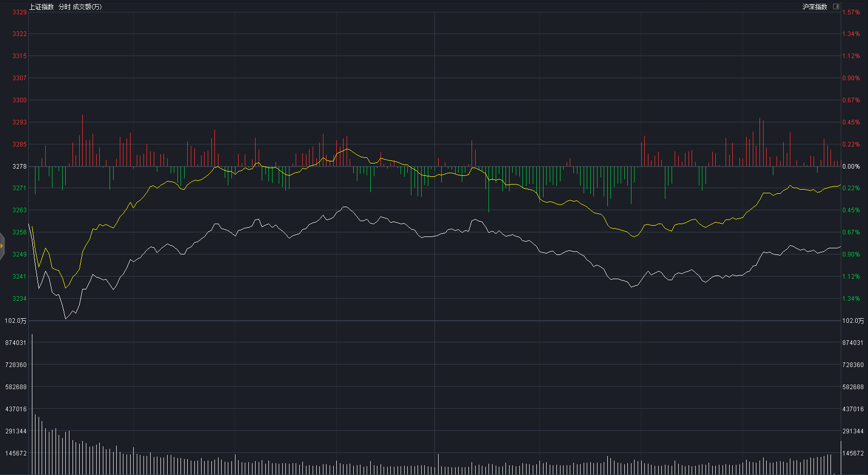Click the 3315 price axis label
868x475 pixels.
point(20,56)
